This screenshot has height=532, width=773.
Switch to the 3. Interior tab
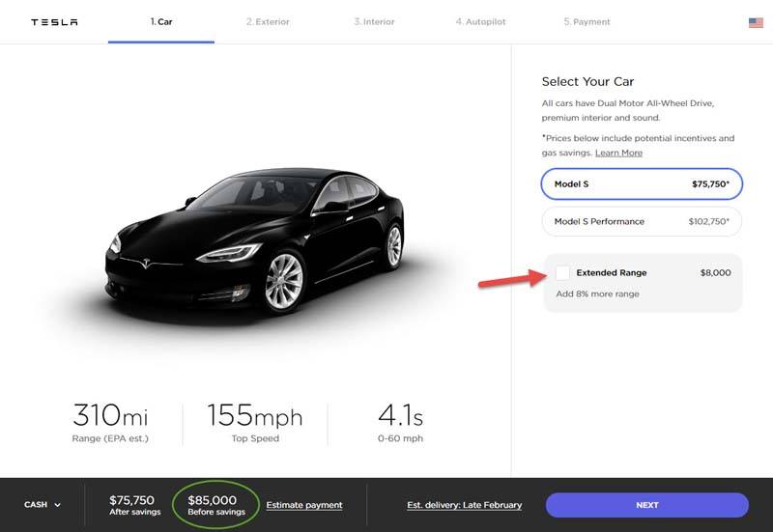(x=374, y=22)
